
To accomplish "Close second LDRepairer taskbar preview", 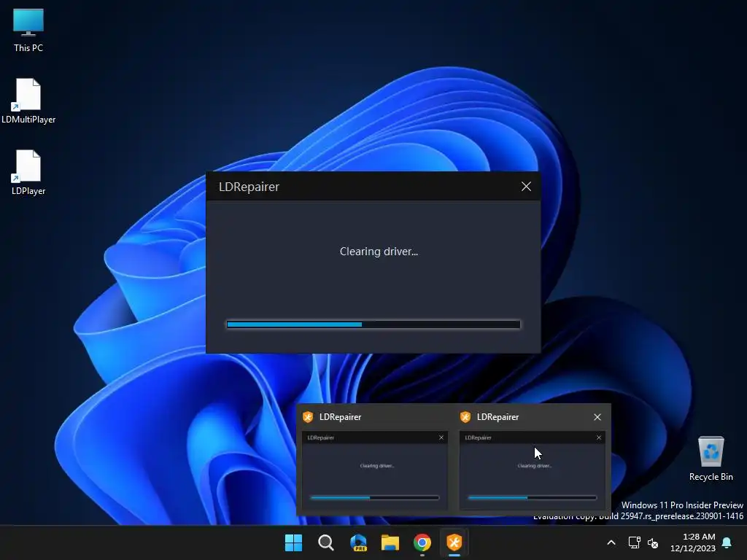I will (x=597, y=417).
